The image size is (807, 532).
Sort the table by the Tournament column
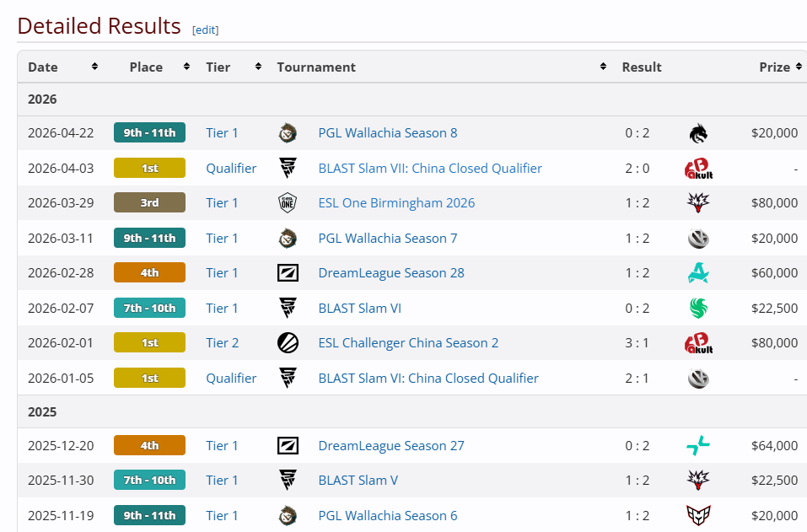[603, 67]
